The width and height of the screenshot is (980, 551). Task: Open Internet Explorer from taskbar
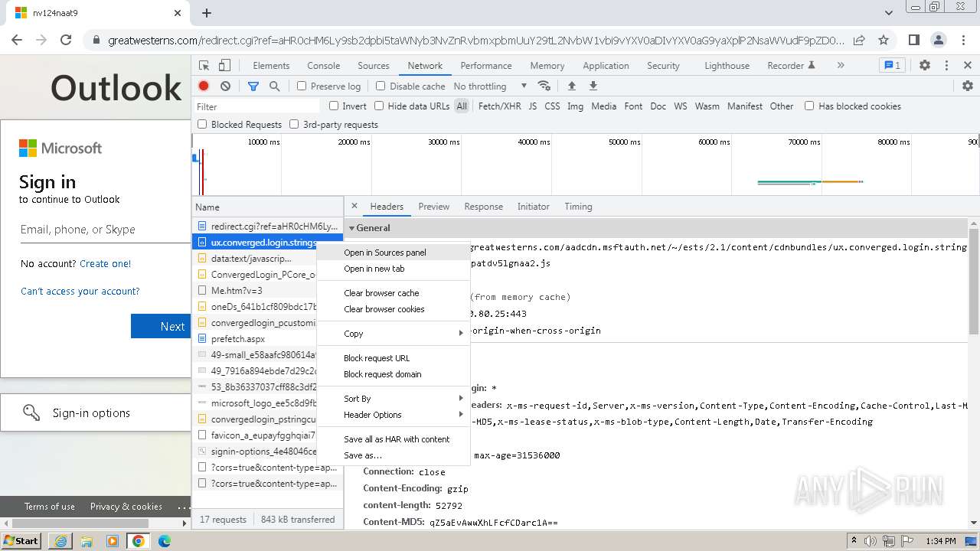click(60, 541)
